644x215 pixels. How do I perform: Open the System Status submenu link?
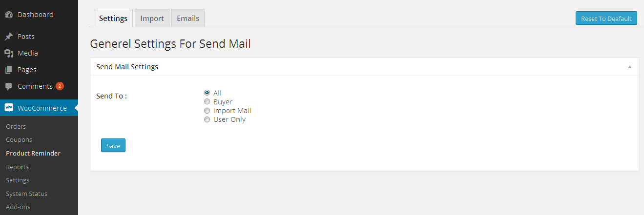point(27,194)
